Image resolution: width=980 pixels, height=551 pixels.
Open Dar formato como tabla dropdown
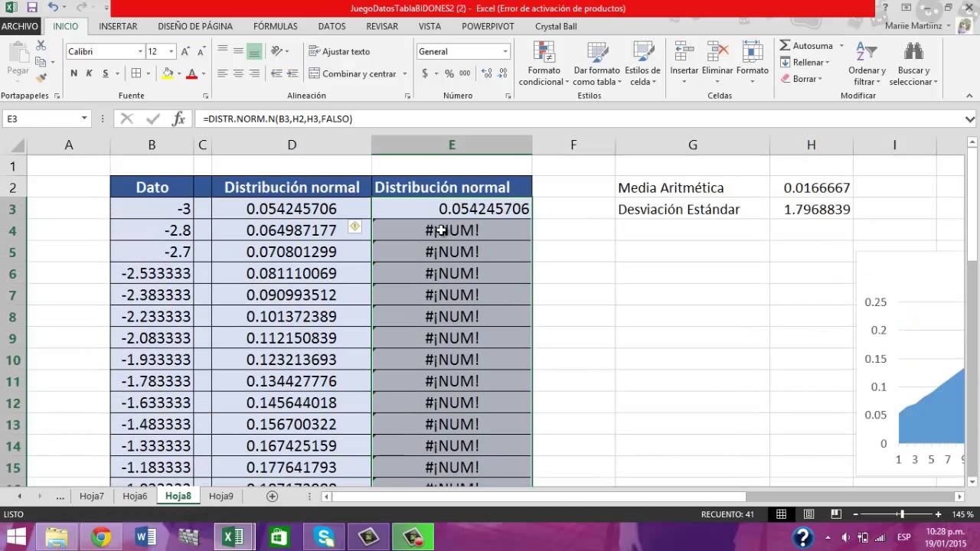(x=597, y=64)
